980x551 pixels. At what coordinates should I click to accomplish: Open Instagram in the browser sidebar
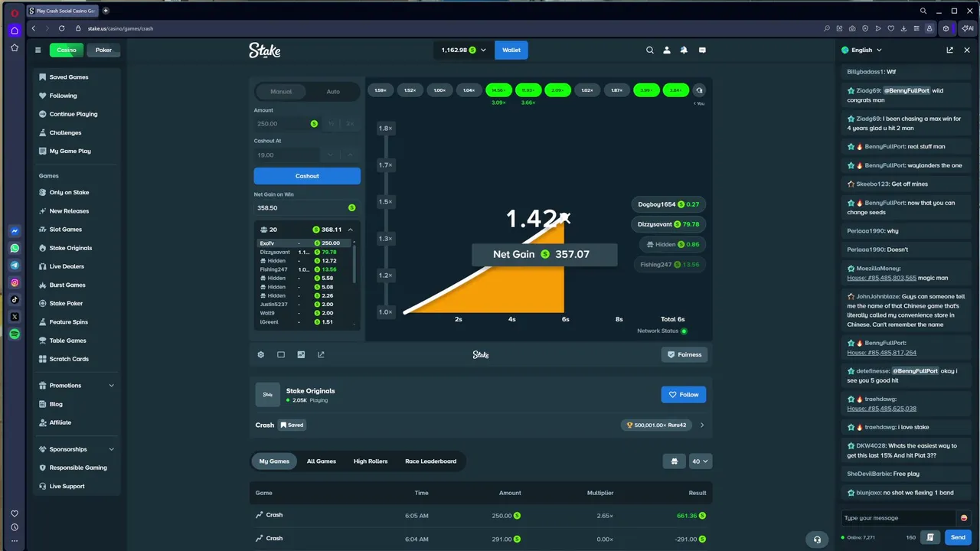click(15, 282)
